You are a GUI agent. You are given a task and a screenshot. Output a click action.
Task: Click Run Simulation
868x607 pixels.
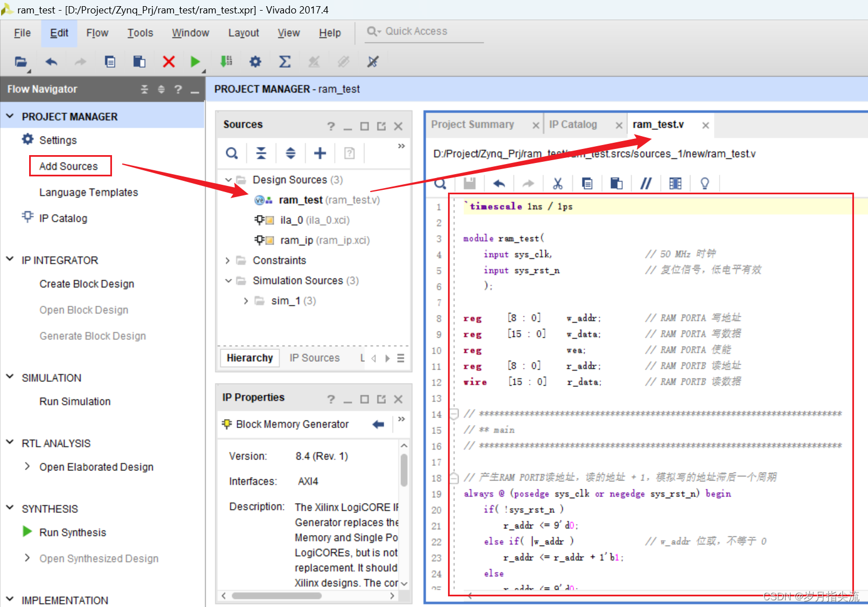tap(75, 401)
